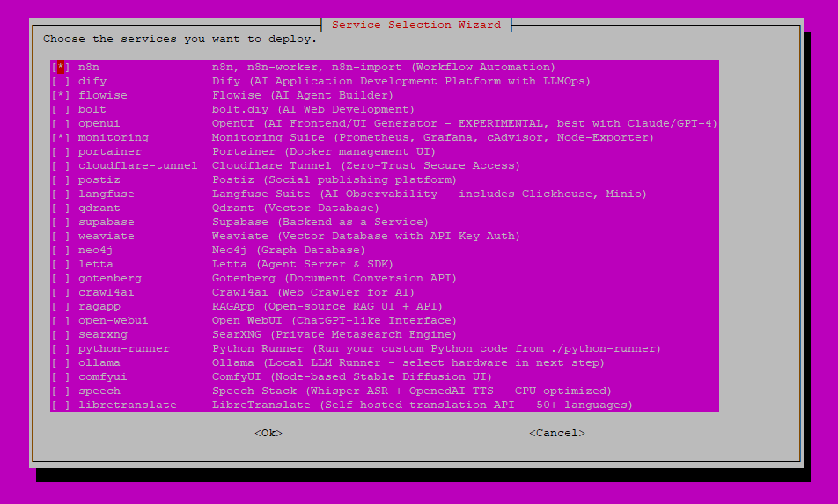Viewport: 838px width, 504px height.
Task: Click the Monitoring Suite Prometheus description
Action: point(433,138)
